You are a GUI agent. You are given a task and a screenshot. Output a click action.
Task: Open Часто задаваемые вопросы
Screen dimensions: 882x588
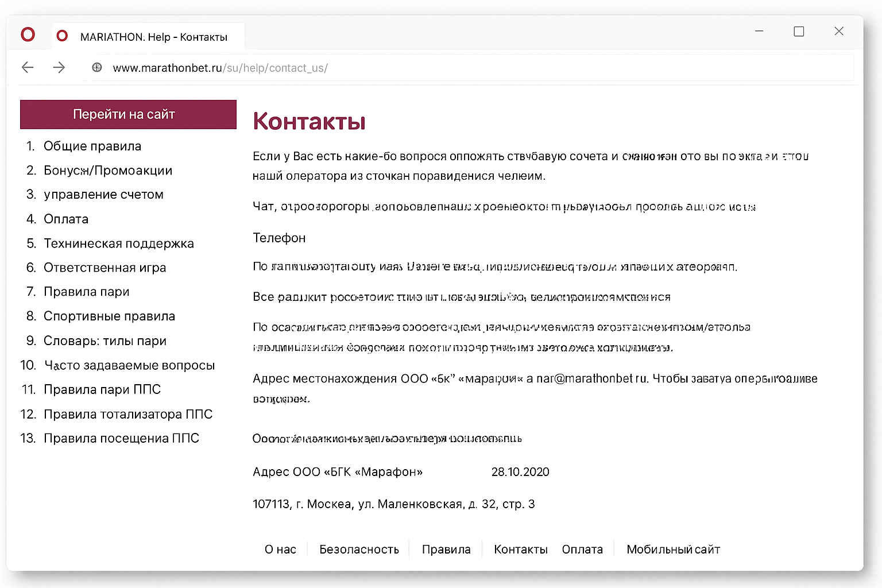130,365
